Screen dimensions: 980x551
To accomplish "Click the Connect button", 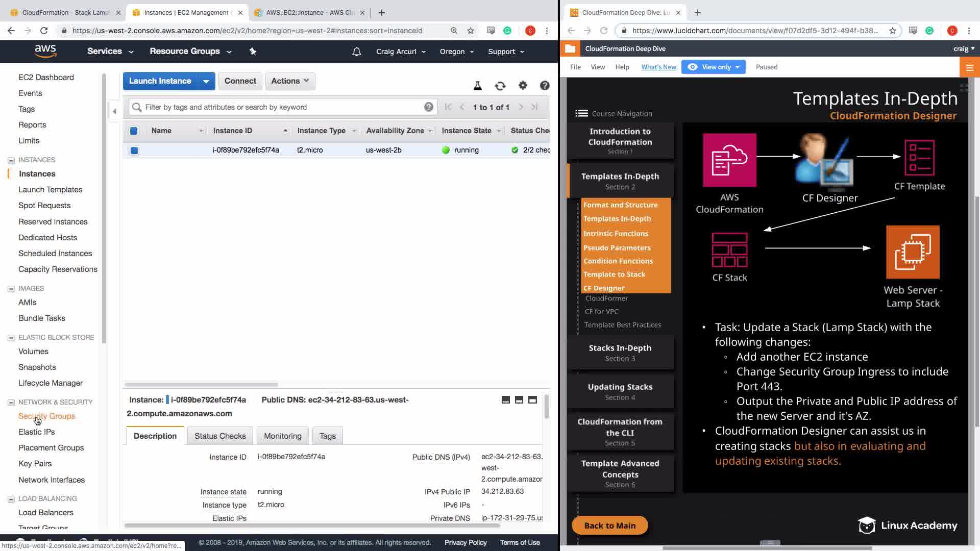I will click(x=240, y=81).
